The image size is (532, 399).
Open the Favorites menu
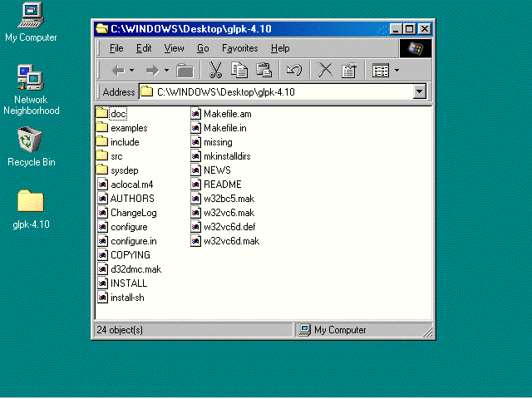click(239, 48)
